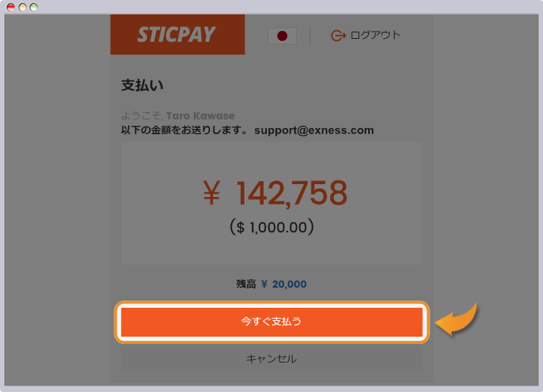Select the ログアウト text link
Screen dimensions: 543x392
click(x=375, y=35)
